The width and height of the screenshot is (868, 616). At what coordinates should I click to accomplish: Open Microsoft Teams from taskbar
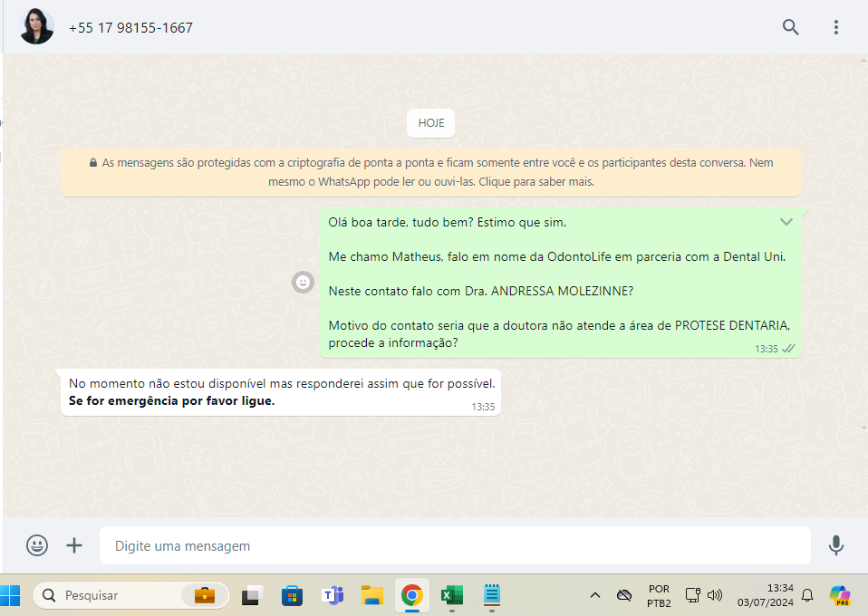[333, 595]
